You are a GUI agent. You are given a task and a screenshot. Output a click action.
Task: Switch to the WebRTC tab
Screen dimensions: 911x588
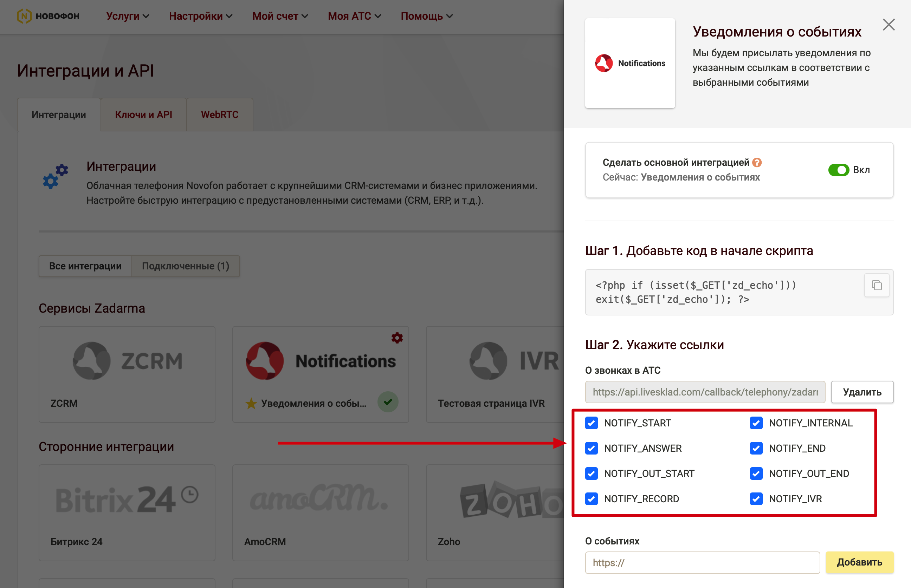pyautogui.click(x=220, y=115)
